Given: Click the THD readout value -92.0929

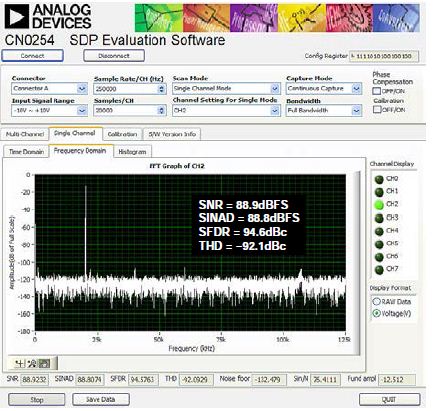Looking at the screenshot, I should [196, 379].
